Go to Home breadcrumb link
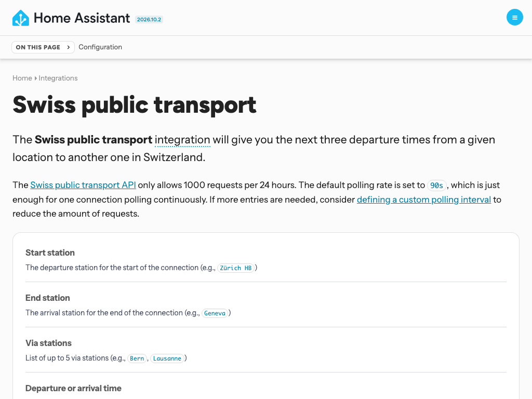This screenshot has width=532, height=399. point(22,78)
